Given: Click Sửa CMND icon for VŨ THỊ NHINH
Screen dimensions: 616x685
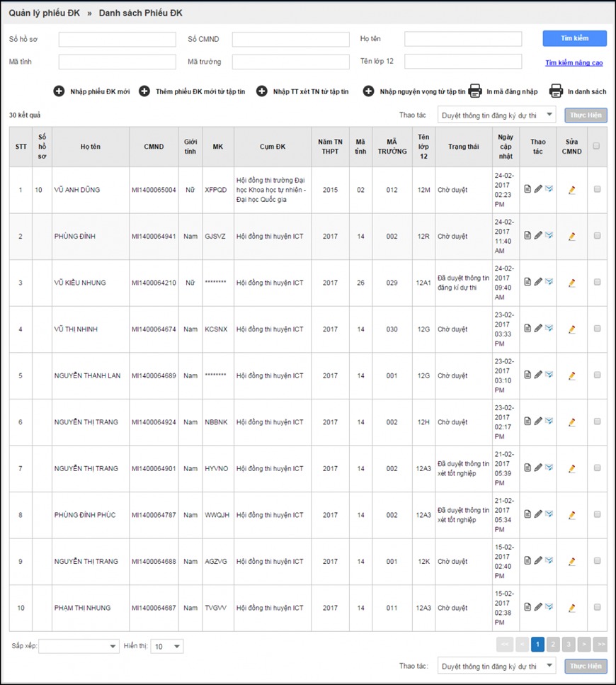Looking at the screenshot, I should [x=572, y=329].
